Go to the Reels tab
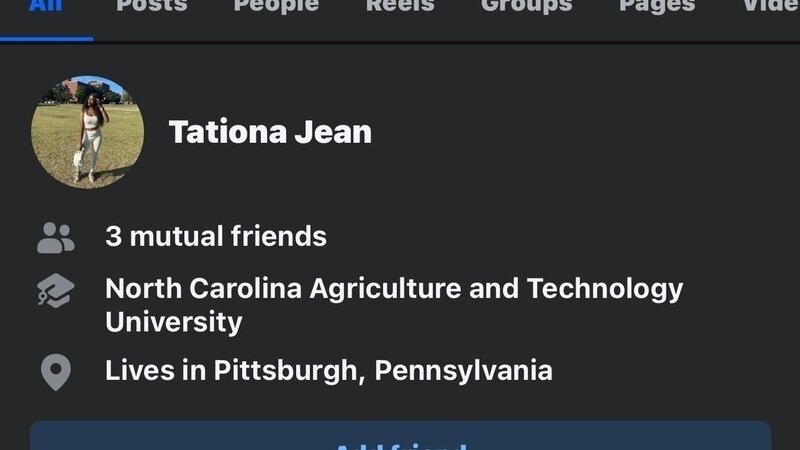This screenshot has width=800, height=450. coord(400,6)
